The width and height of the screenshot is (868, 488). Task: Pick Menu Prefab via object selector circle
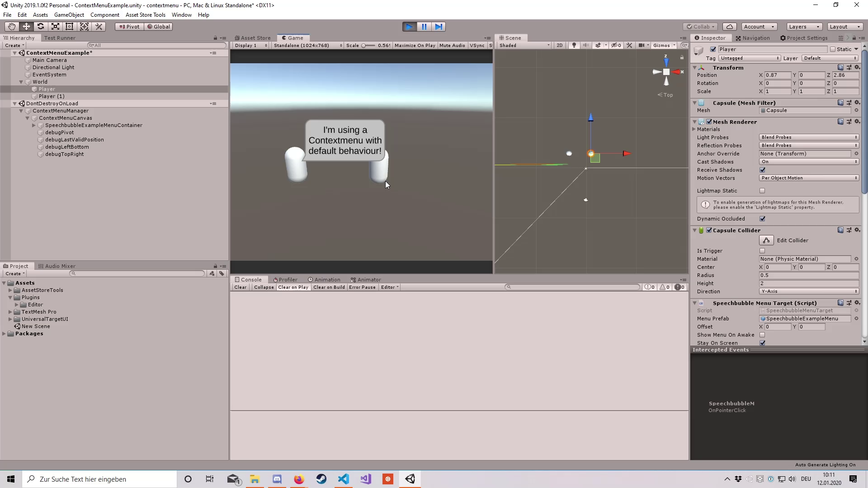pos(856,319)
